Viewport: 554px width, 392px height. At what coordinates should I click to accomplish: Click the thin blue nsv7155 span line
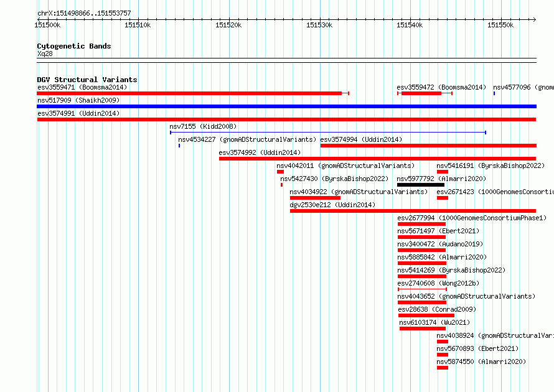(328, 133)
